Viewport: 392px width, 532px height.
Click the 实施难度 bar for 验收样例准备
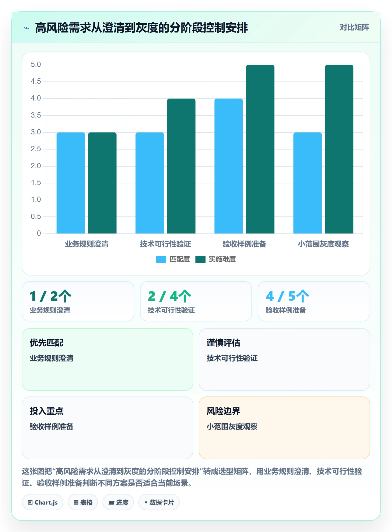pos(260,149)
